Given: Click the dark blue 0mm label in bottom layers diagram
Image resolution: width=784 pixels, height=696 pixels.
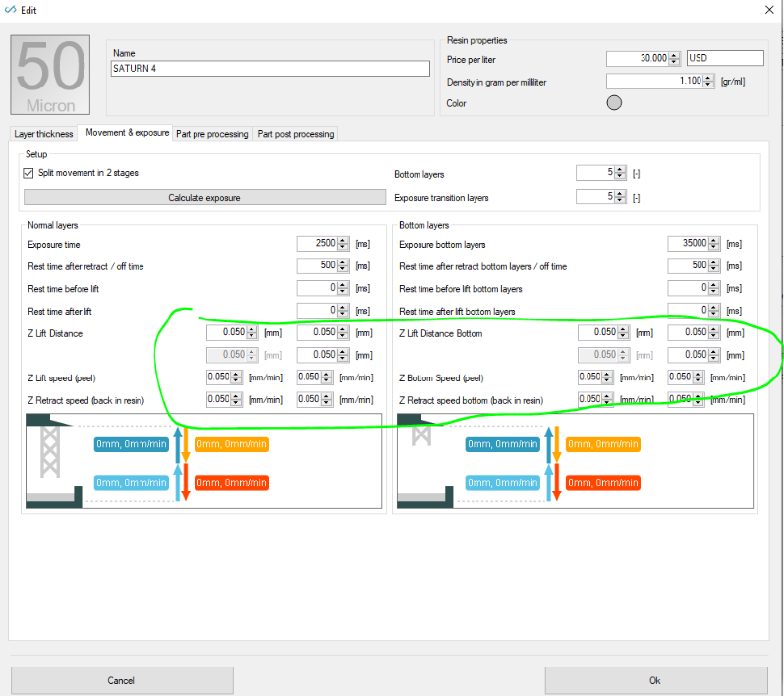Looking at the screenshot, I should point(502,444).
